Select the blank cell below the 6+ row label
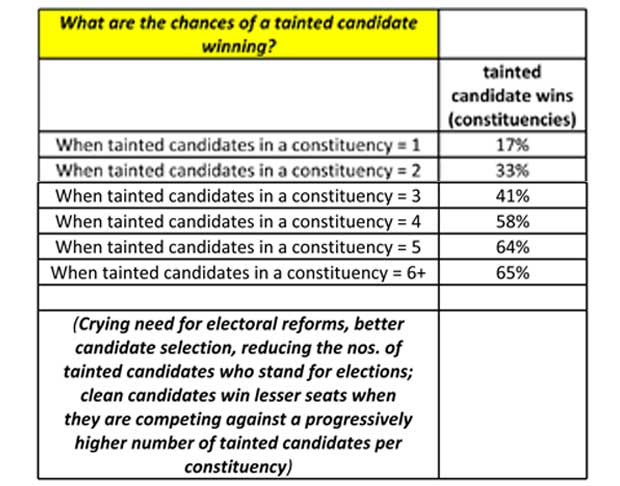This screenshot has height=486, width=620. point(238,297)
